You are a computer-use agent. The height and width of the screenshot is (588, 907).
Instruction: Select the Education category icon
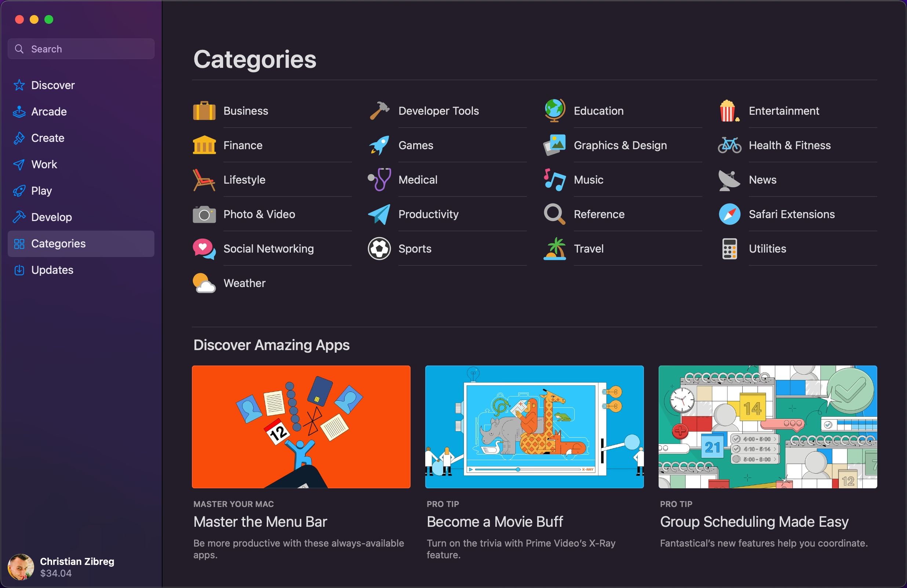click(553, 110)
